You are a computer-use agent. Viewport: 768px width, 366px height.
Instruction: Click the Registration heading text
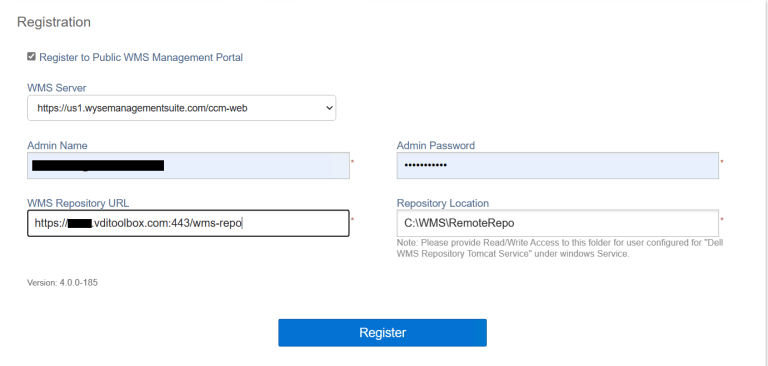point(54,22)
